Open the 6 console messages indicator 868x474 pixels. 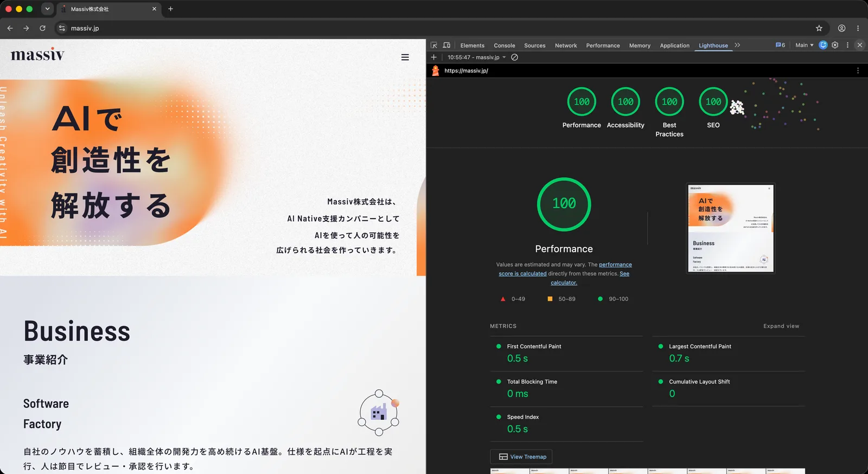click(780, 45)
